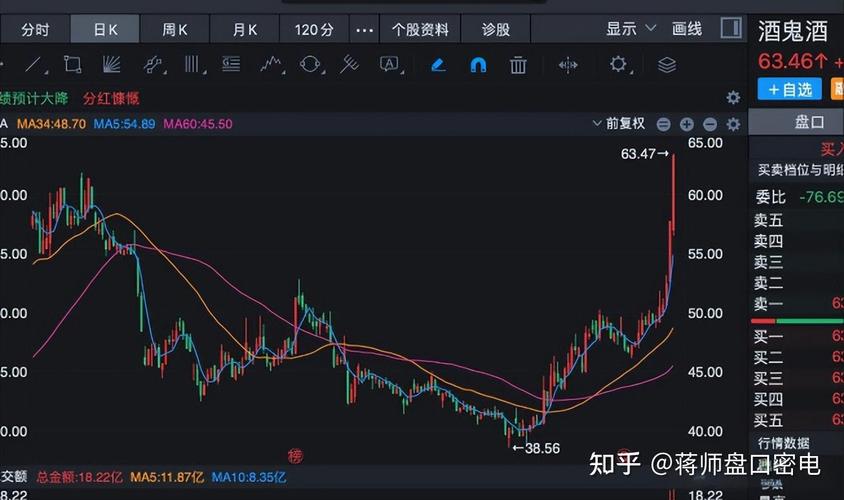Click the trash icon to delete drawings

(x=518, y=65)
